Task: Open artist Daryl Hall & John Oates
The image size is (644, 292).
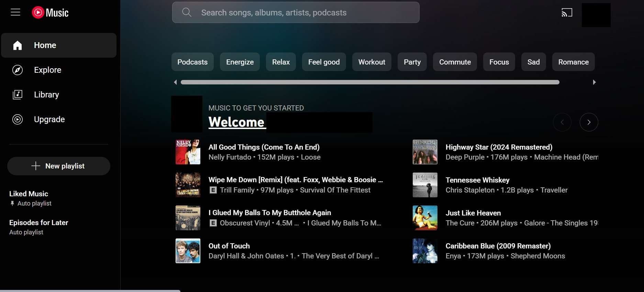Action: point(246,256)
